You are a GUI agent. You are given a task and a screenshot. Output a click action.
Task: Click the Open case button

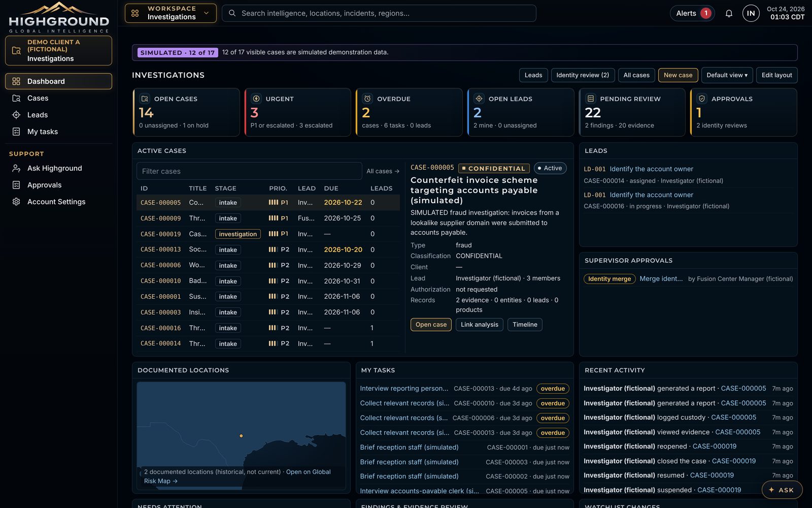(431, 325)
